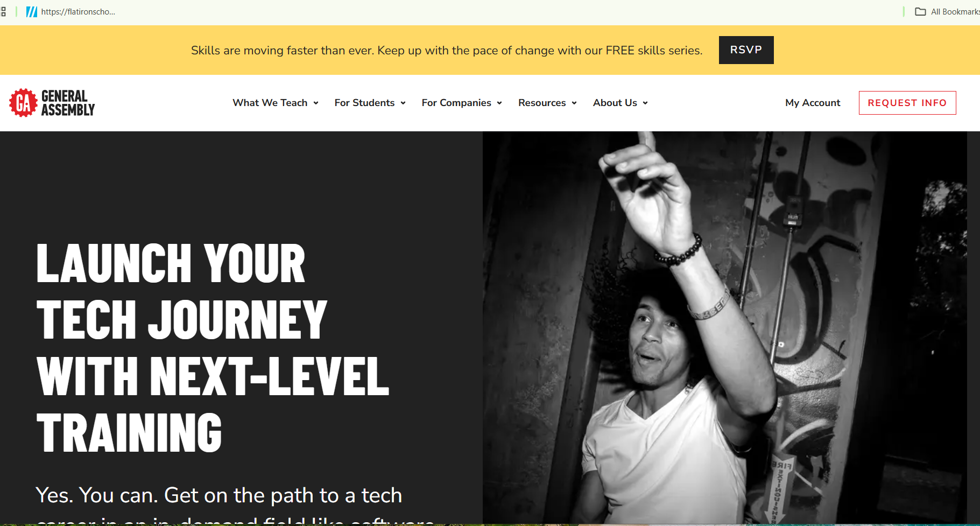Open the All Bookmarks folder icon

click(x=920, y=12)
